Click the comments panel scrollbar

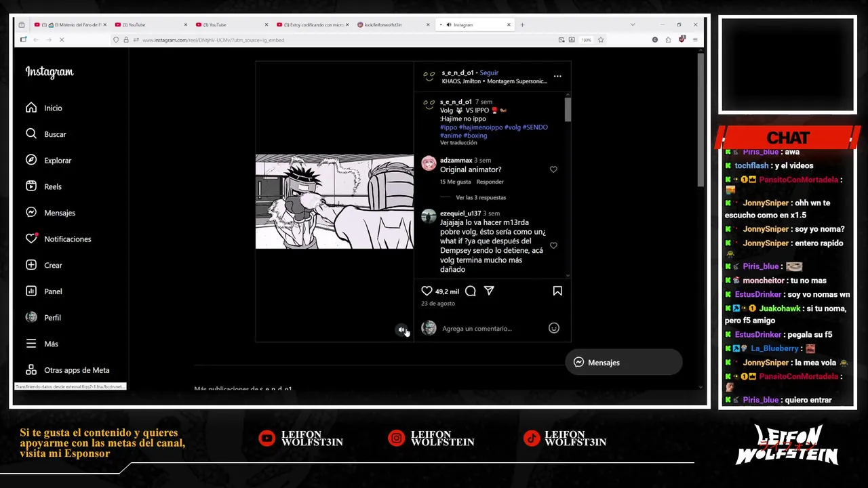pyautogui.click(x=568, y=110)
